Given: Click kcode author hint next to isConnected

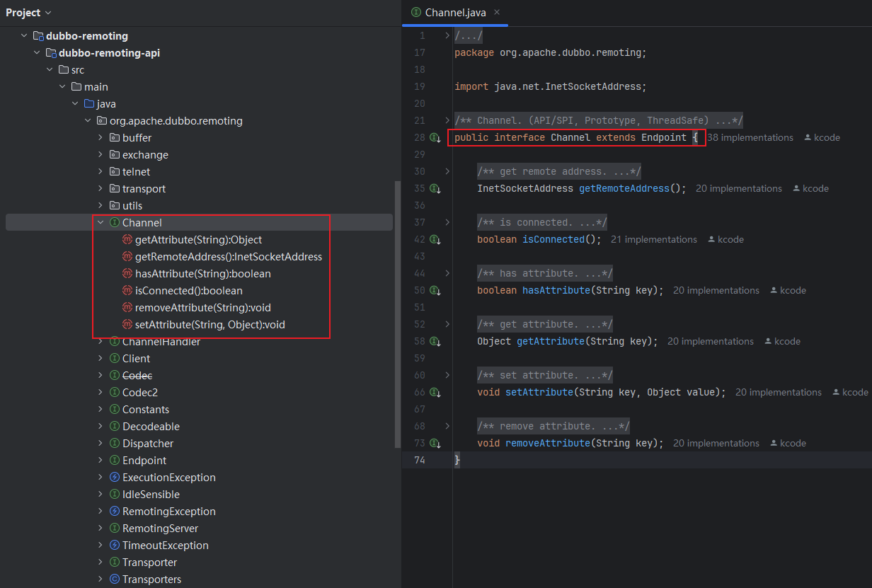Looking at the screenshot, I should coord(726,240).
